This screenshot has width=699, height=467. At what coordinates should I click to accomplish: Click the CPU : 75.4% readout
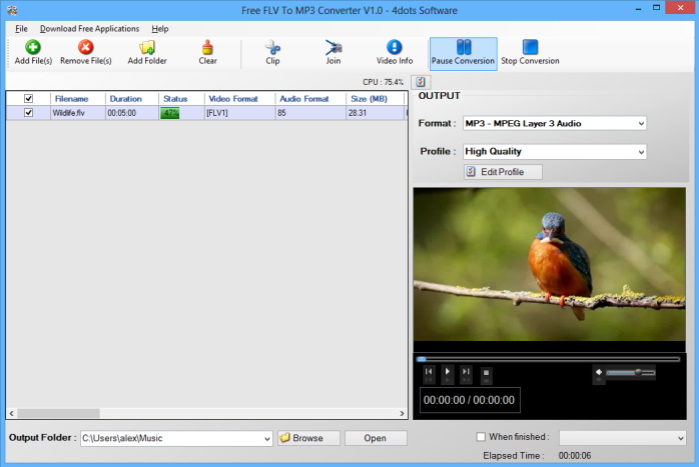tap(383, 82)
